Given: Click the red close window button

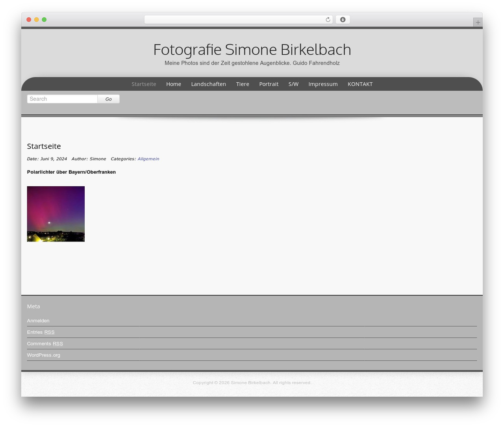Looking at the screenshot, I should click(x=29, y=20).
